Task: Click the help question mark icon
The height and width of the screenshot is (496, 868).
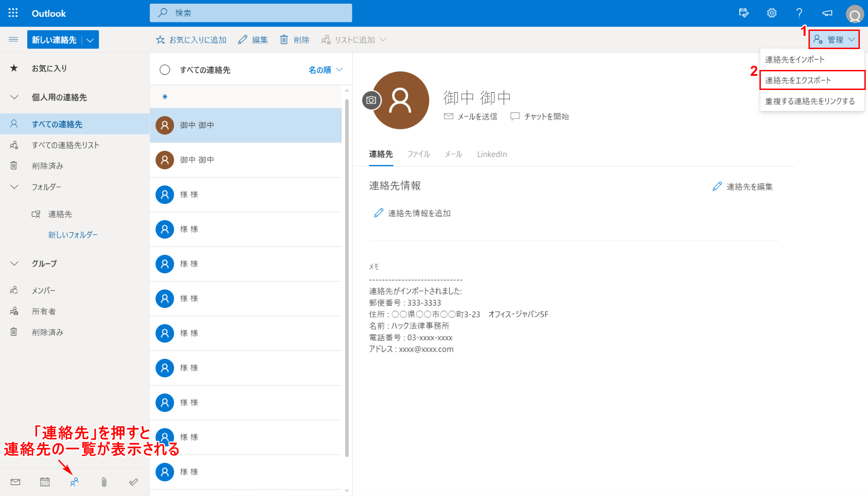Action: click(799, 13)
